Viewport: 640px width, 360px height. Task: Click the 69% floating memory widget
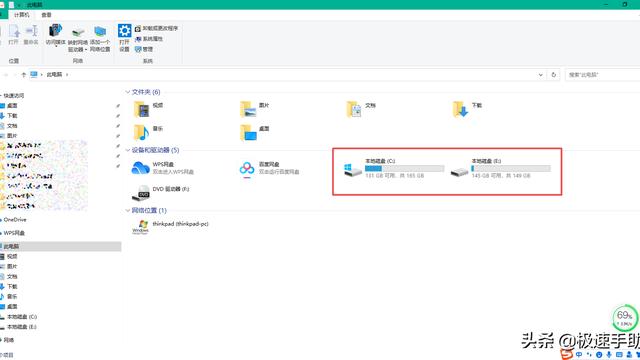click(625, 318)
